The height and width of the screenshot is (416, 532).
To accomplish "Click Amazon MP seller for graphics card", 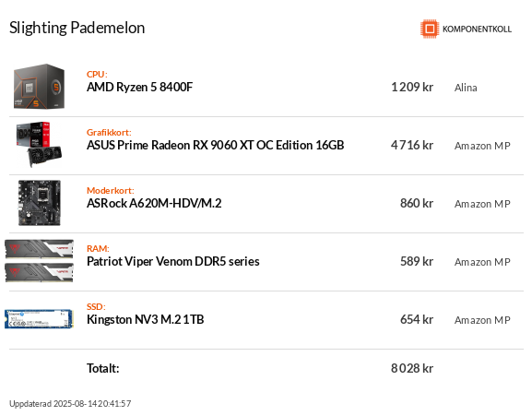I will tap(482, 146).
